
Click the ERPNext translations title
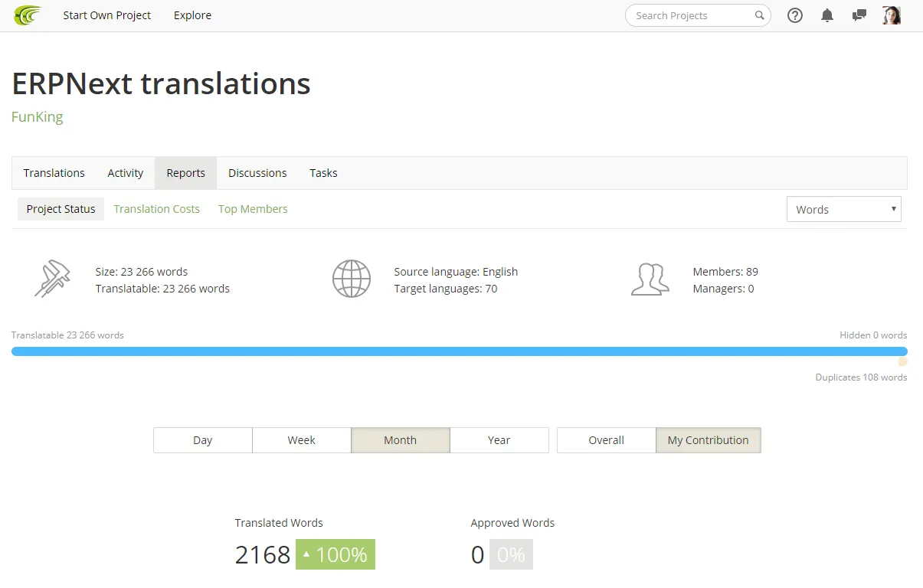162,83
